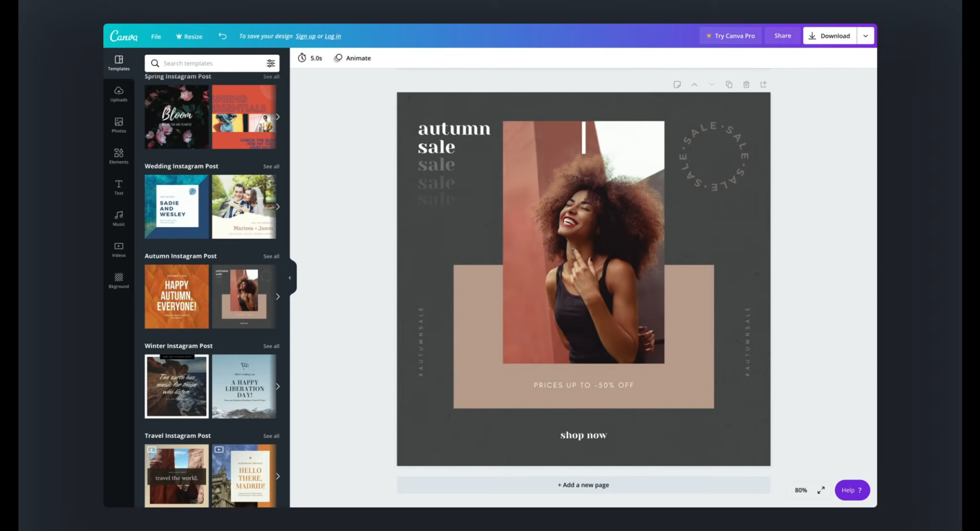
Task: Open the 80% zoom level menu
Action: pos(800,490)
